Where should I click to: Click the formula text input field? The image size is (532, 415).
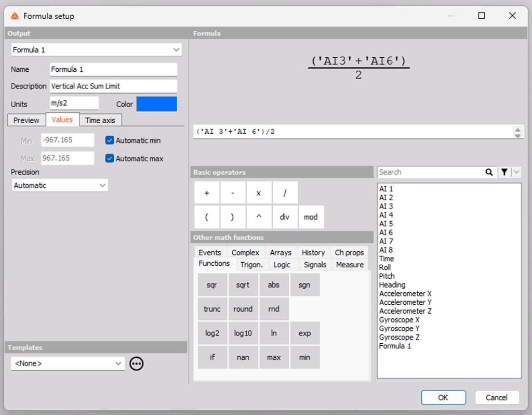353,132
